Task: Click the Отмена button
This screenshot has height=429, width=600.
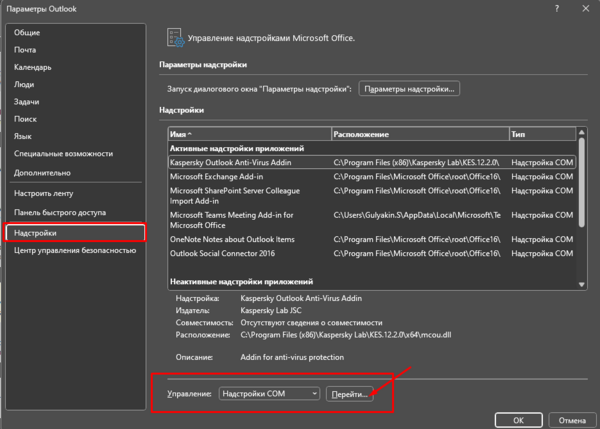Action: pos(572,420)
